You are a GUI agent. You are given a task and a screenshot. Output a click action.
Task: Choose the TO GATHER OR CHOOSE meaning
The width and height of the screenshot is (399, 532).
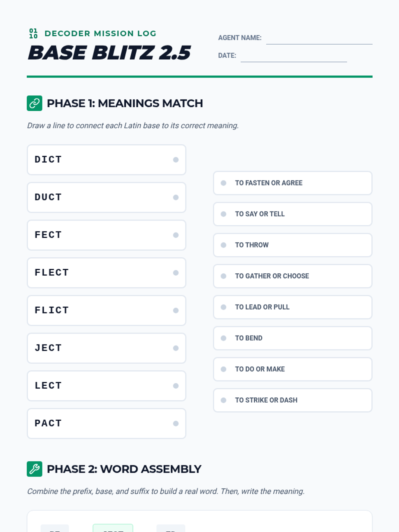pos(293,276)
